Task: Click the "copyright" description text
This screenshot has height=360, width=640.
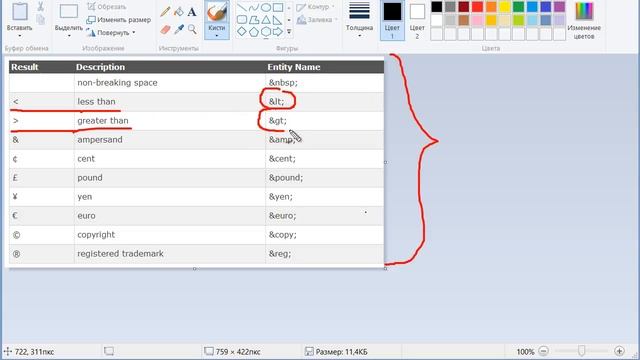Action: click(x=96, y=235)
